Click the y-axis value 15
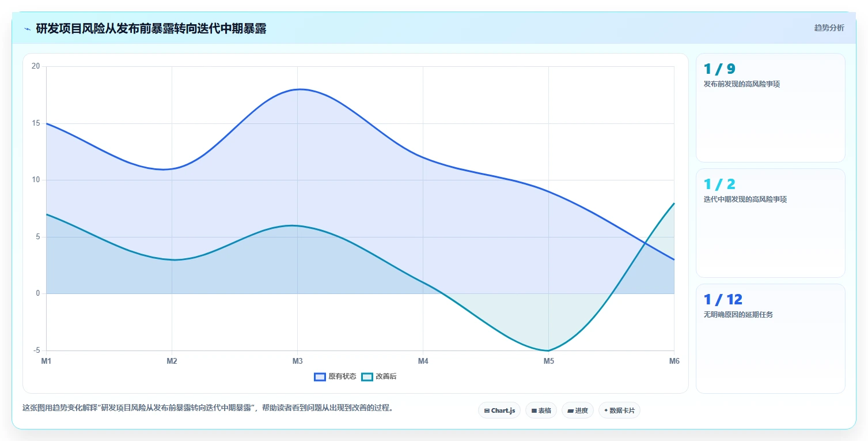The height and width of the screenshot is (441, 868). click(x=36, y=123)
